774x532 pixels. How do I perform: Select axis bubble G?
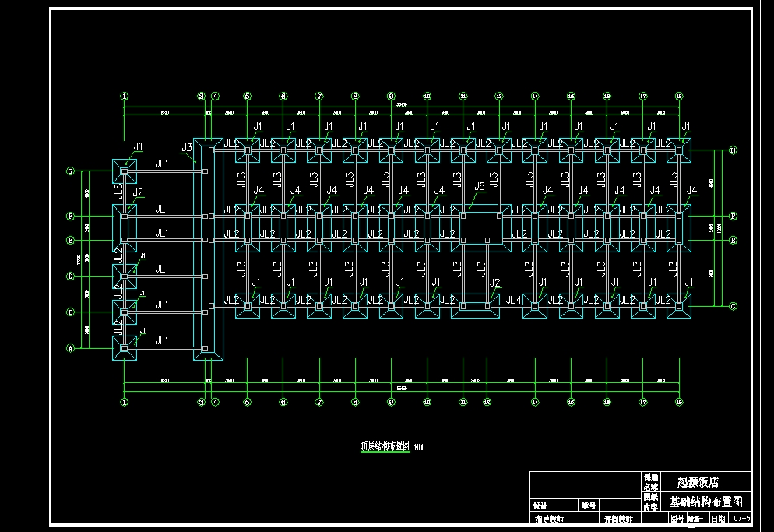point(70,171)
